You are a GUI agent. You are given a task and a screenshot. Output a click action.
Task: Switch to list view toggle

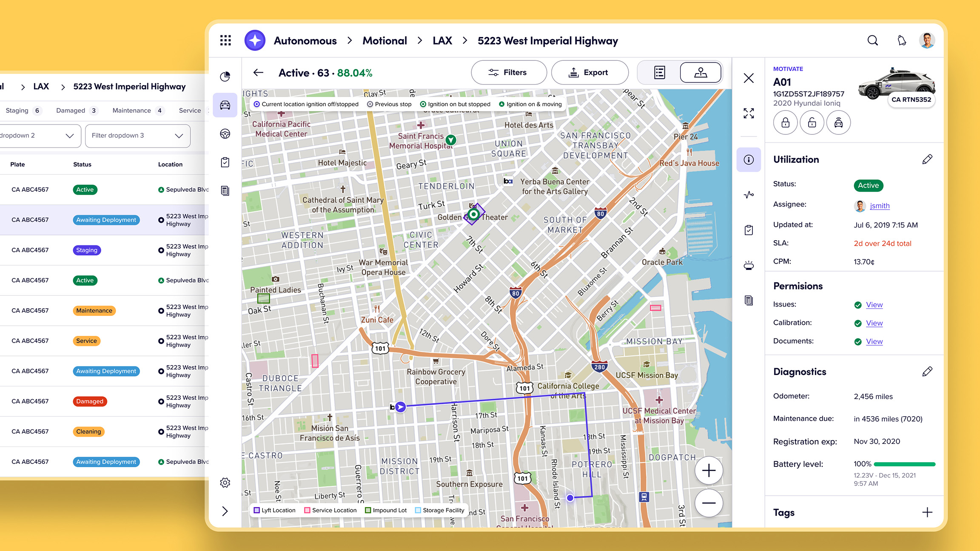(659, 73)
